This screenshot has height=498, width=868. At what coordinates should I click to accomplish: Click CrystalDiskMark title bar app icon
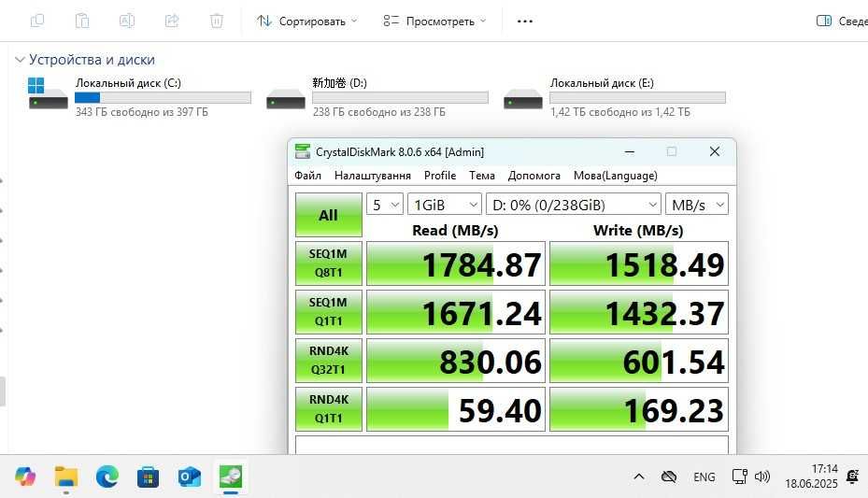302,151
